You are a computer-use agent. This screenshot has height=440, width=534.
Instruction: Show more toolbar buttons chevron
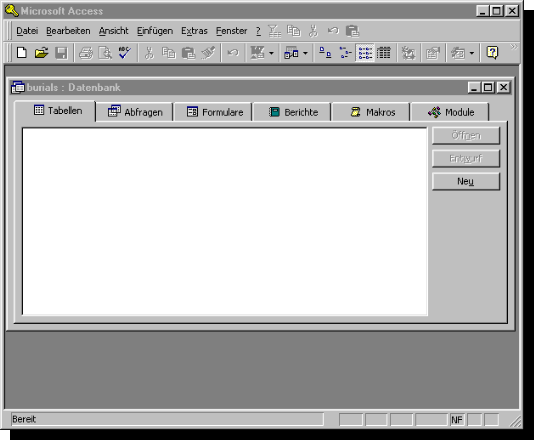pos(514,47)
